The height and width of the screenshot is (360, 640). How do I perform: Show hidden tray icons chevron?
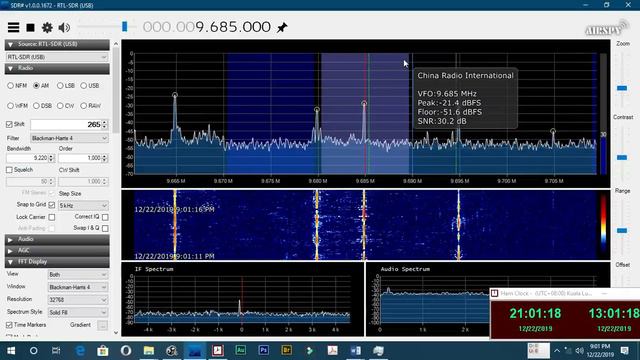557,351
